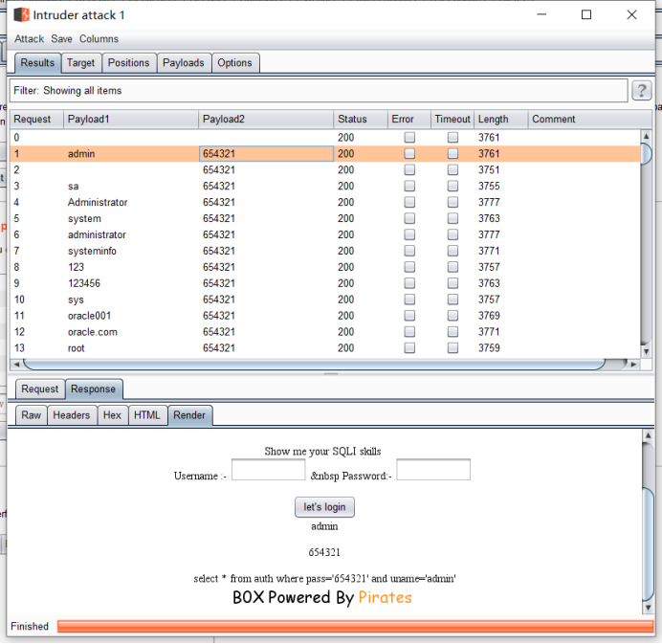Click the results table scroll down arrow
Viewport: 662px width, 644px height.
tap(646, 351)
